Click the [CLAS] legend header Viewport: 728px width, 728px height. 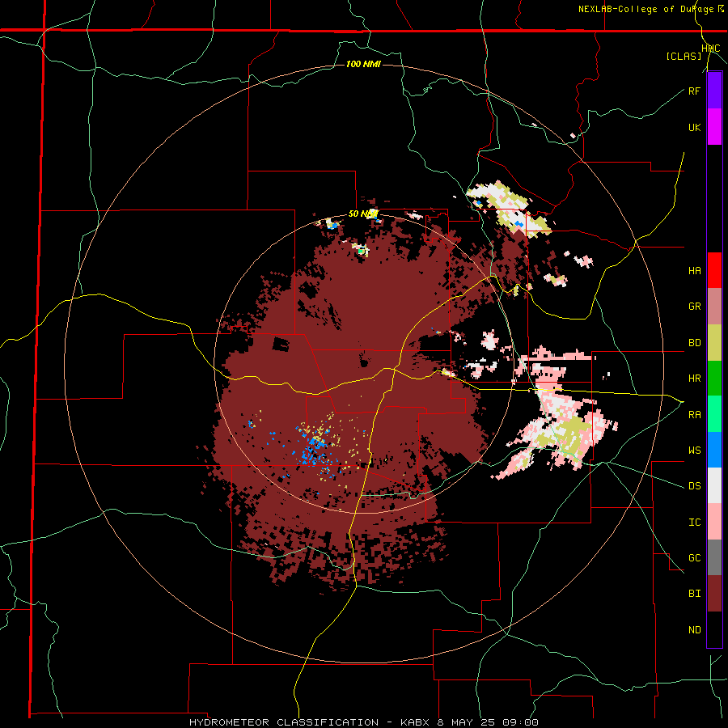coord(684,56)
